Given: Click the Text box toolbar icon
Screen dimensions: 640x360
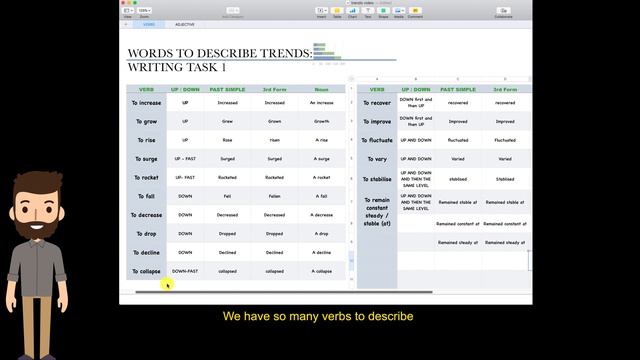Looking at the screenshot, I should click(x=368, y=11).
